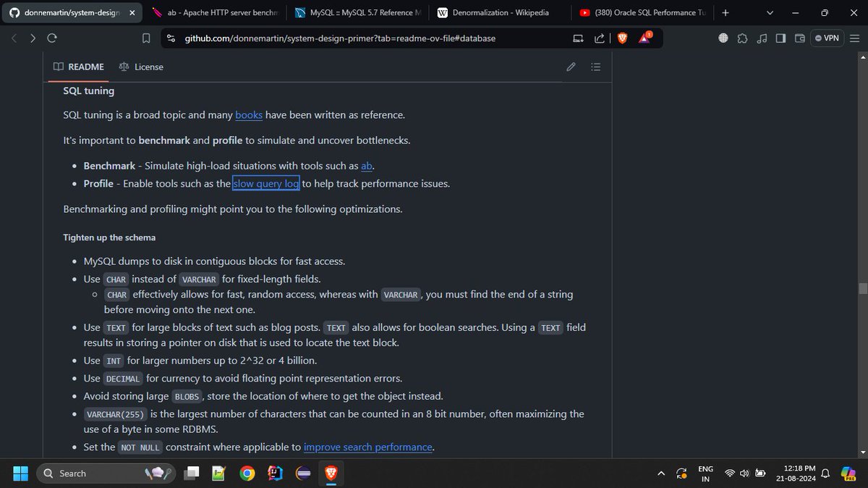The width and height of the screenshot is (868, 488).
Task: Click the battery status tray icon
Action: click(760, 474)
